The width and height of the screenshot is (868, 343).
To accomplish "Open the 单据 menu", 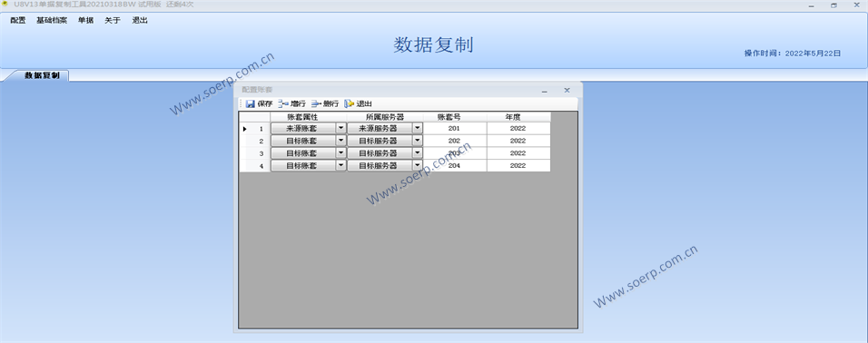I will pos(86,21).
